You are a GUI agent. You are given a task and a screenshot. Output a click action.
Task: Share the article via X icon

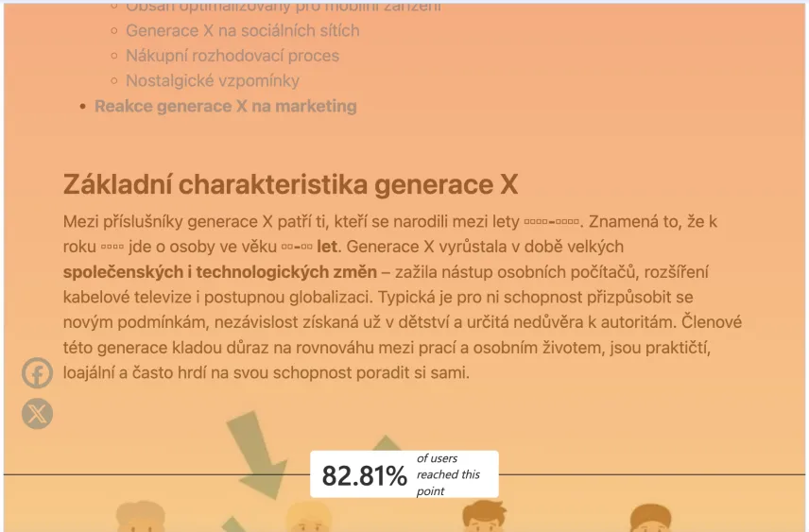[37, 414]
